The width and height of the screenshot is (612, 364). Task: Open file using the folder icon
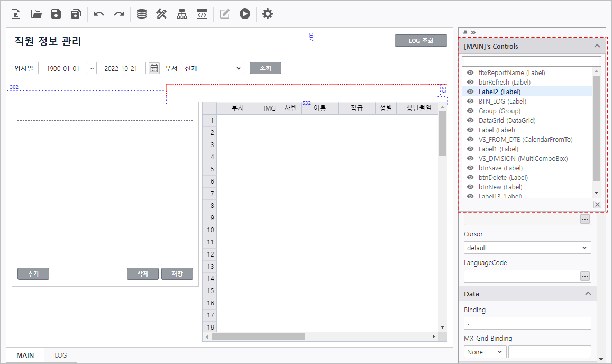[x=36, y=14]
